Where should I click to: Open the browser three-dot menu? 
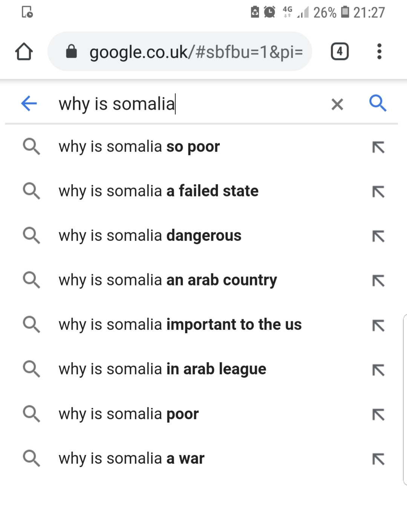(x=379, y=52)
